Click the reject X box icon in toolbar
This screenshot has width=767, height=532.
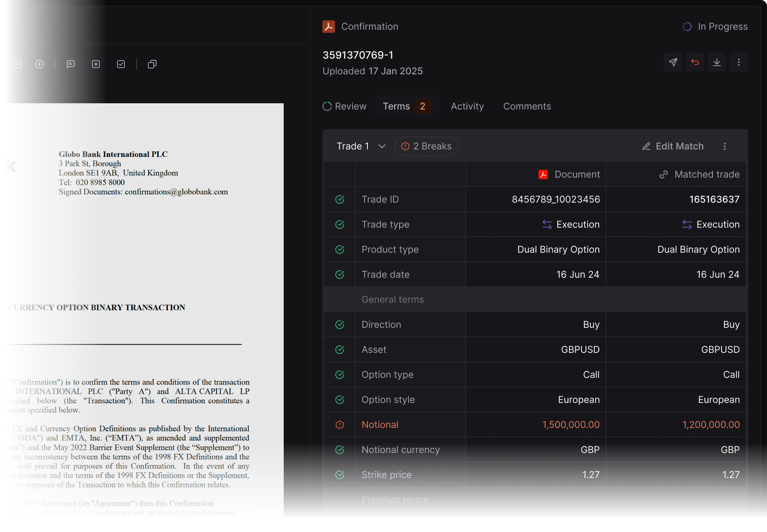pyautogui.click(x=96, y=64)
